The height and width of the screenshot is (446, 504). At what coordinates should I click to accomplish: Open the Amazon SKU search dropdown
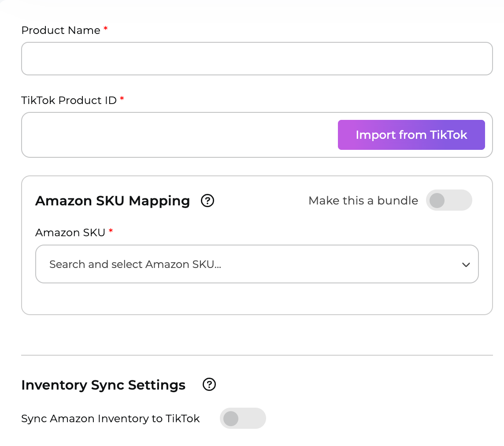point(257,264)
